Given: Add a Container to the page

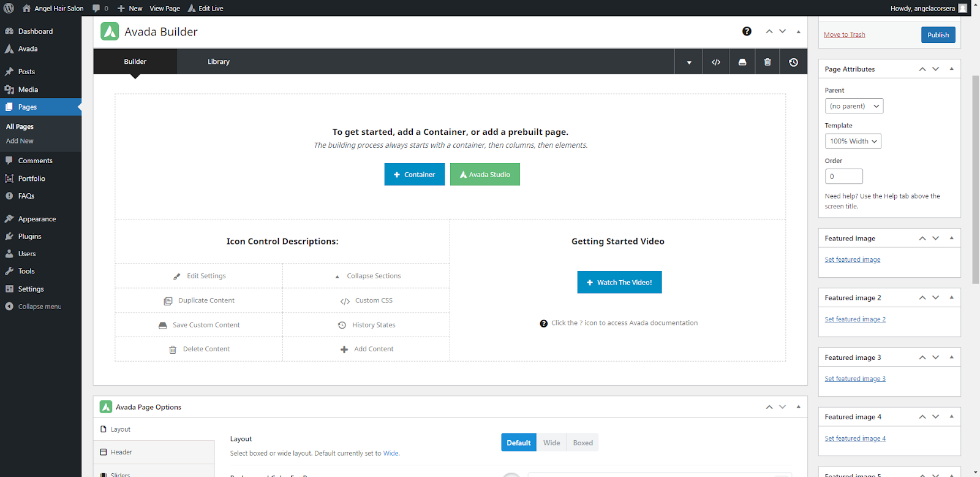Looking at the screenshot, I should pyautogui.click(x=415, y=174).
